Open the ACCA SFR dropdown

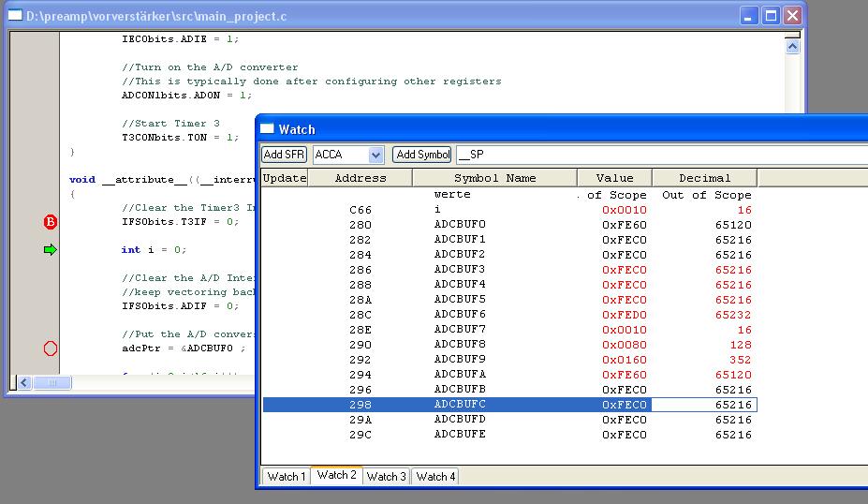[x=375, y=156]
